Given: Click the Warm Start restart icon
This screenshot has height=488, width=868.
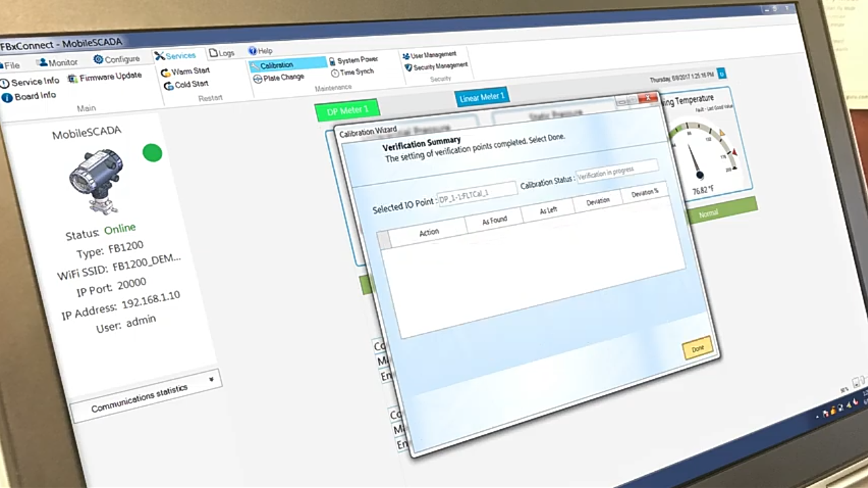Looking at the screenshot, I should 166,73.
